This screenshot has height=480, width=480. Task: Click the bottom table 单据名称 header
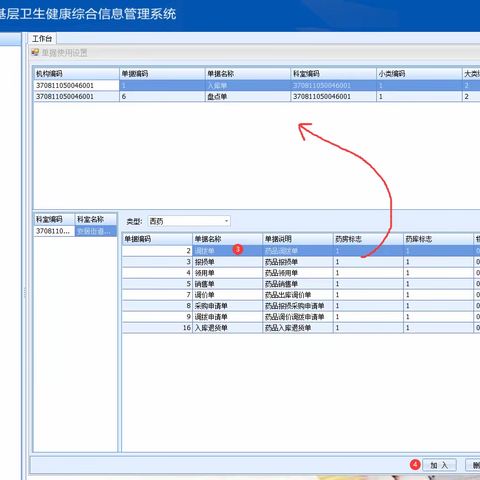pyautogui.click(x=227, y=239)
